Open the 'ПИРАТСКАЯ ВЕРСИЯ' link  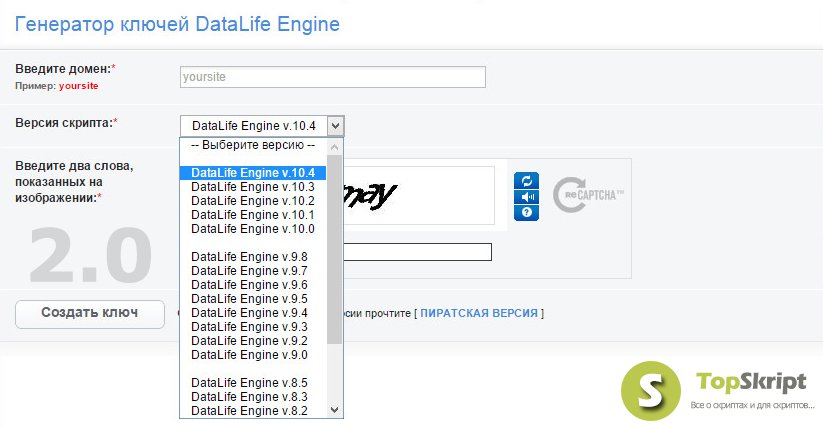[479, 313]
